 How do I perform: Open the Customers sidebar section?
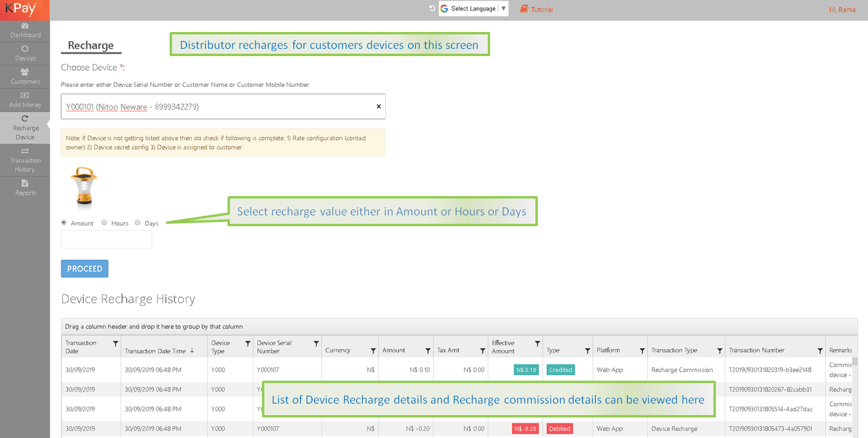pyautogui.click(x=25, y=77)
